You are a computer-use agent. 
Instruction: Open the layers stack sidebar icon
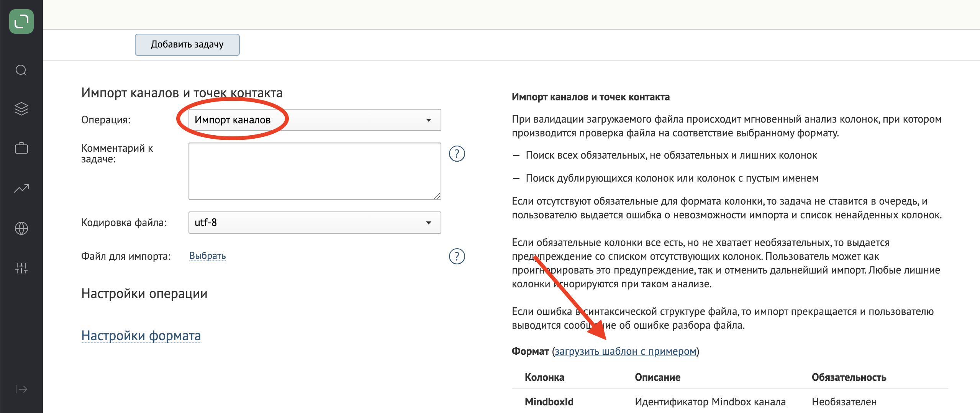point(21,109)
